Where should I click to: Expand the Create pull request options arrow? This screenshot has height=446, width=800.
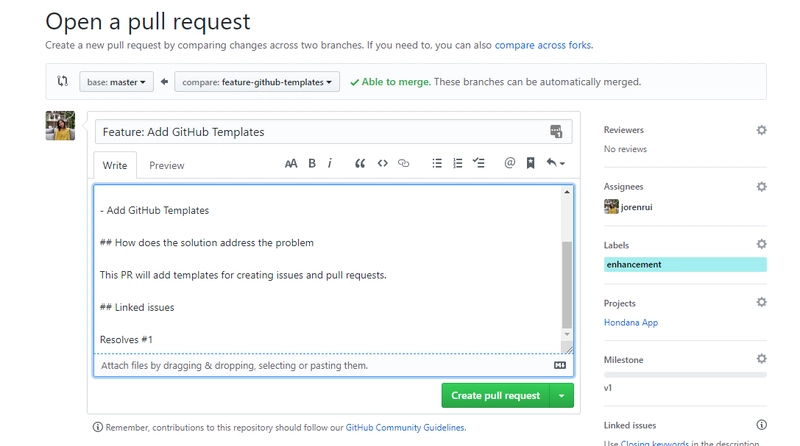tap(562, 396)
